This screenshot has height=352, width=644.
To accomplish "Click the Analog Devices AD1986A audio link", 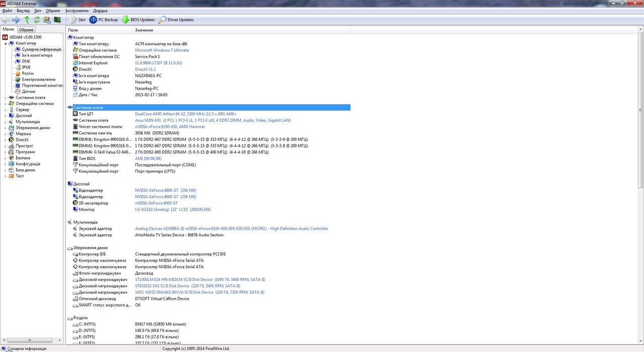I will tap(231, 229).
